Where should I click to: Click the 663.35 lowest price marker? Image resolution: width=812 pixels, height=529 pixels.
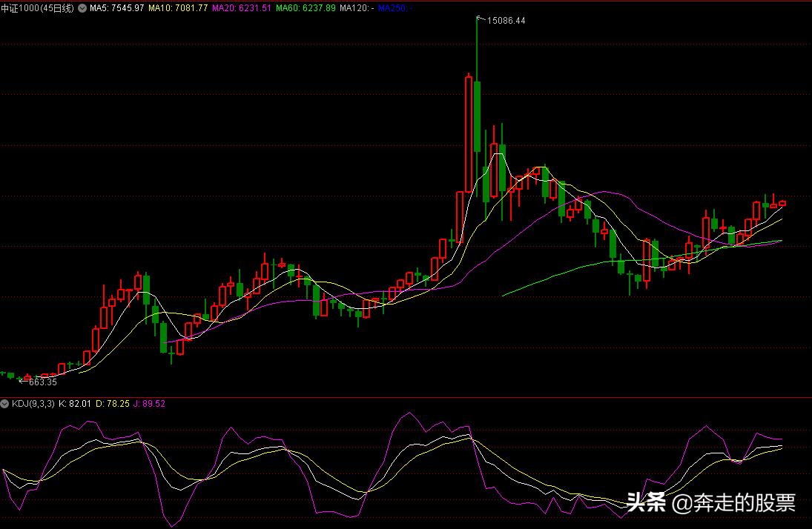pyautogui.click(x=42, y=382)
